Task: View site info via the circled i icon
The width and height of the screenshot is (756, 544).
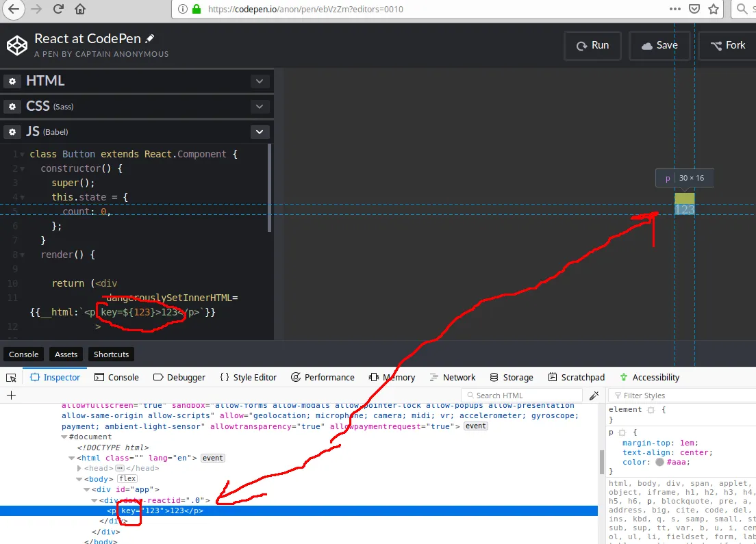Action: [183, 9]
